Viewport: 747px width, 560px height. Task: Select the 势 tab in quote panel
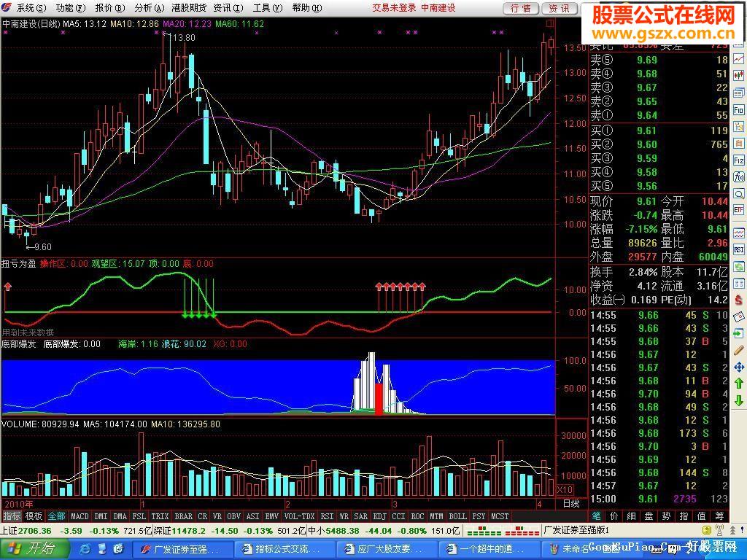pos(667,516)
